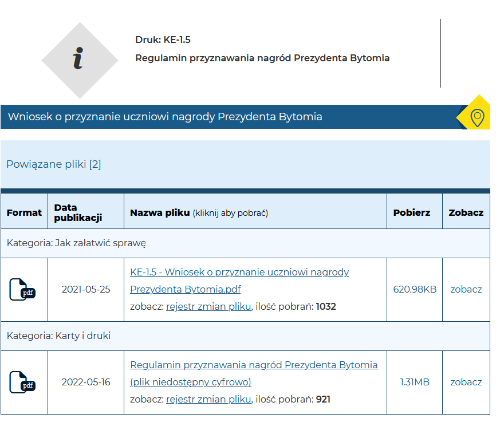Click the info diamond icon

point(80,60)
